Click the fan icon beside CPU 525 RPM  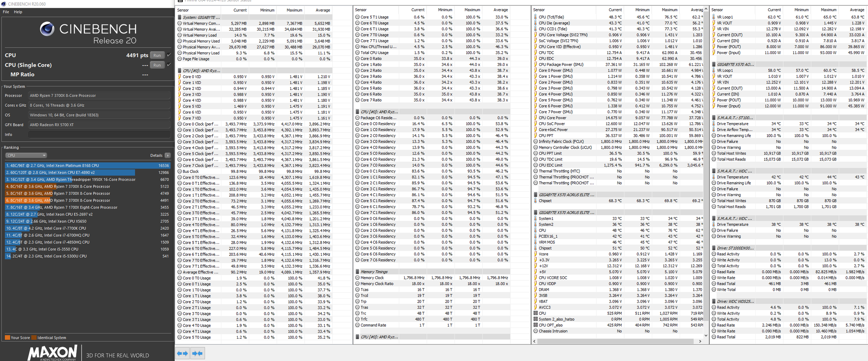click(x=536, y=313)
